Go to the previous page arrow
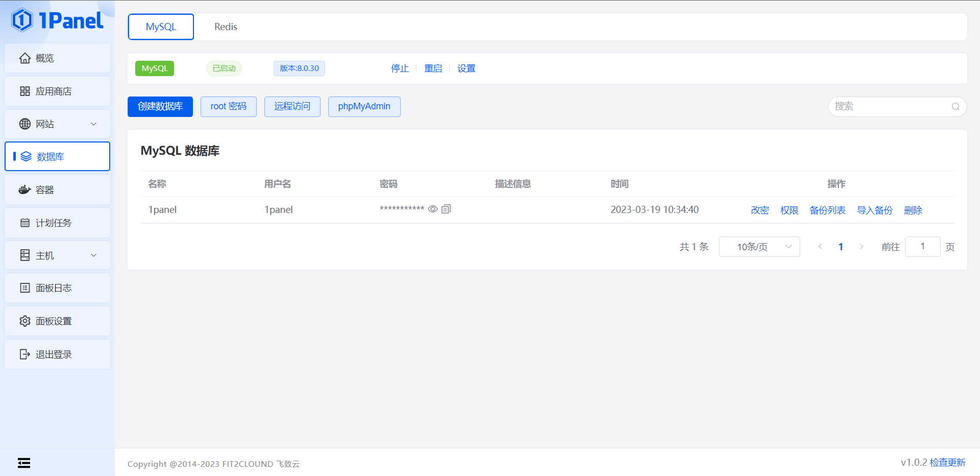The image size is (980, 476). [820, 247]
